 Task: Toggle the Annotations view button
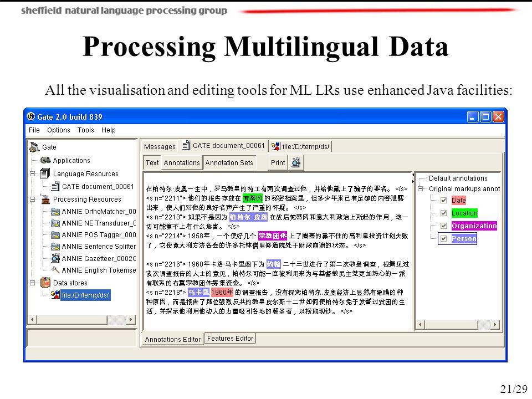(182, 162)
